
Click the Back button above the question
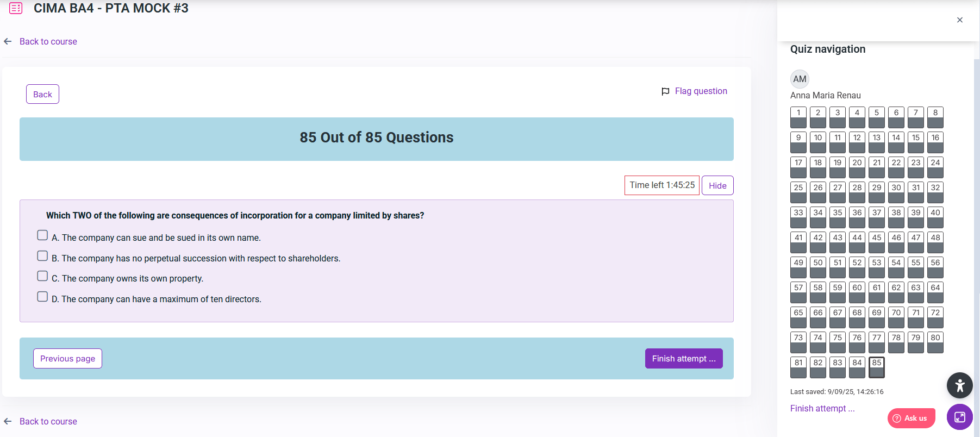(42, 95)
